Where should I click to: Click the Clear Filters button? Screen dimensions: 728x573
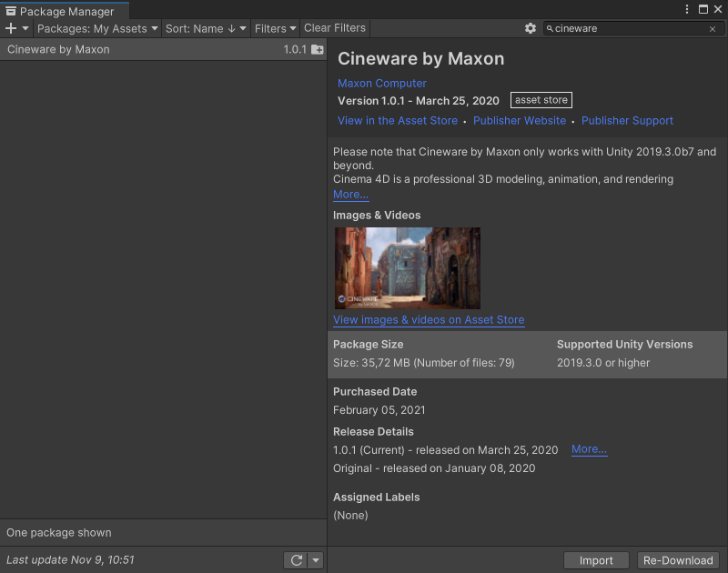(x=335, y=28)
